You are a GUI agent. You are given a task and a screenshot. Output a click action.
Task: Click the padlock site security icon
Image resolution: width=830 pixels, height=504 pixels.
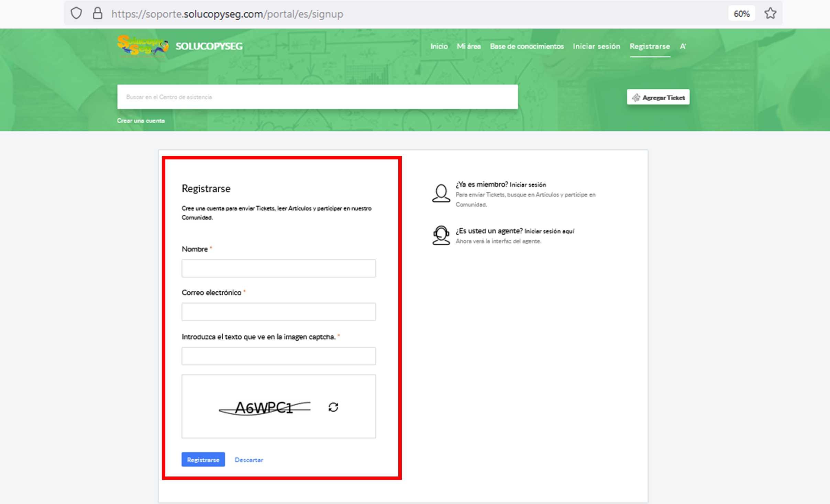pos(98,13)
